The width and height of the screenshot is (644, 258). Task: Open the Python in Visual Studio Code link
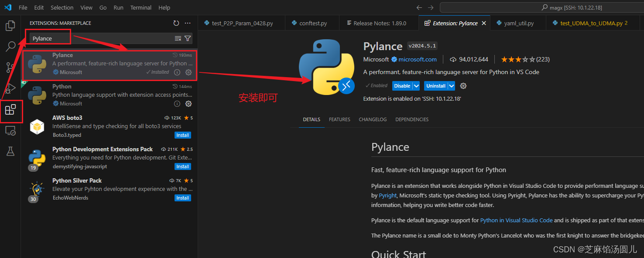coord(516,221)
